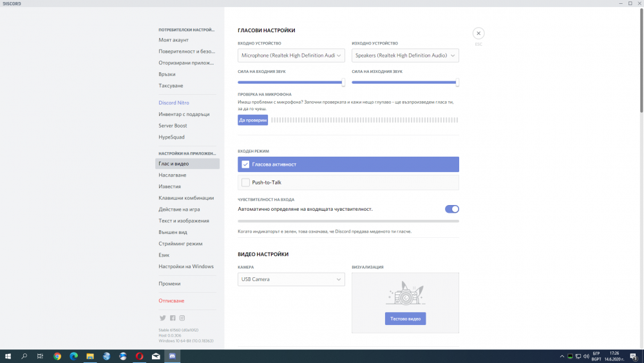Click the input sensitivity indicator bar
This screenshot has width=644, height=363.
(x=348, y=221)
